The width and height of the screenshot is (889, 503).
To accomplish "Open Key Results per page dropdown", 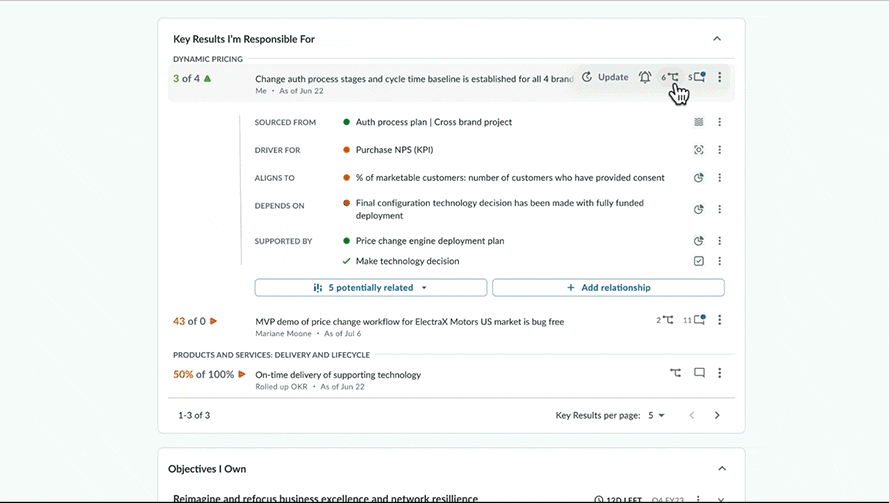I will (x=656, y=415).
